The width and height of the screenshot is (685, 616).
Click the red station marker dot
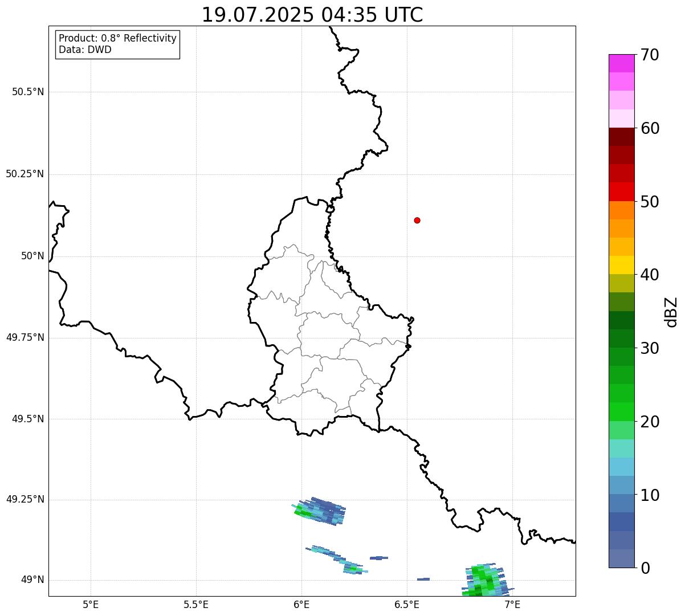coord(417,220)
